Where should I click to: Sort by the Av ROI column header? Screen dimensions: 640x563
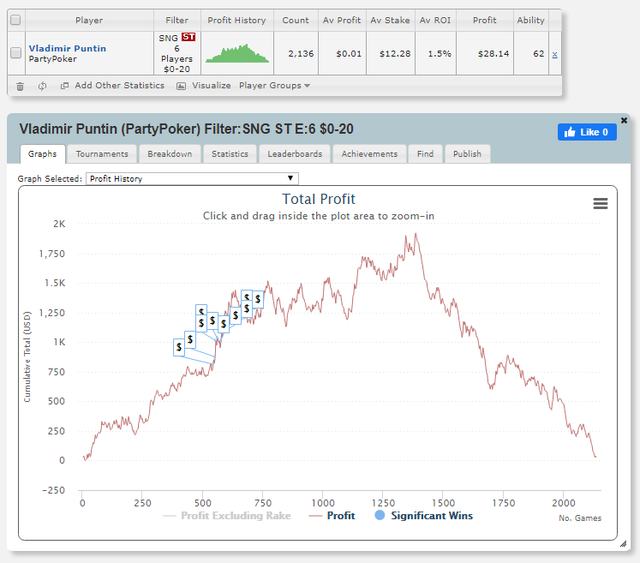pyautogui.click(x=435, y=20)
